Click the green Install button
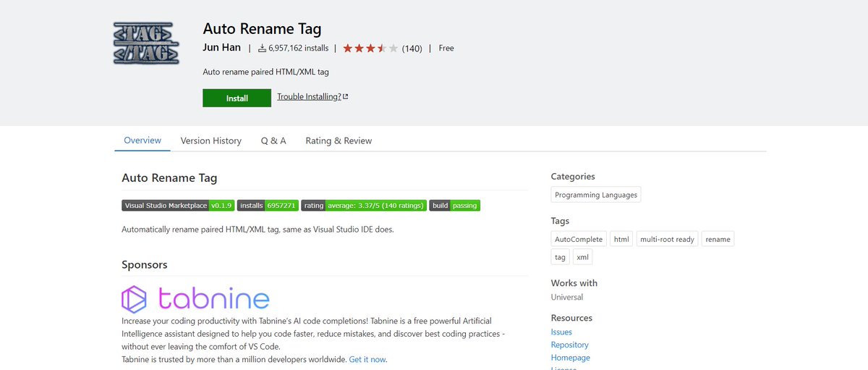 [x=237, y=98]
